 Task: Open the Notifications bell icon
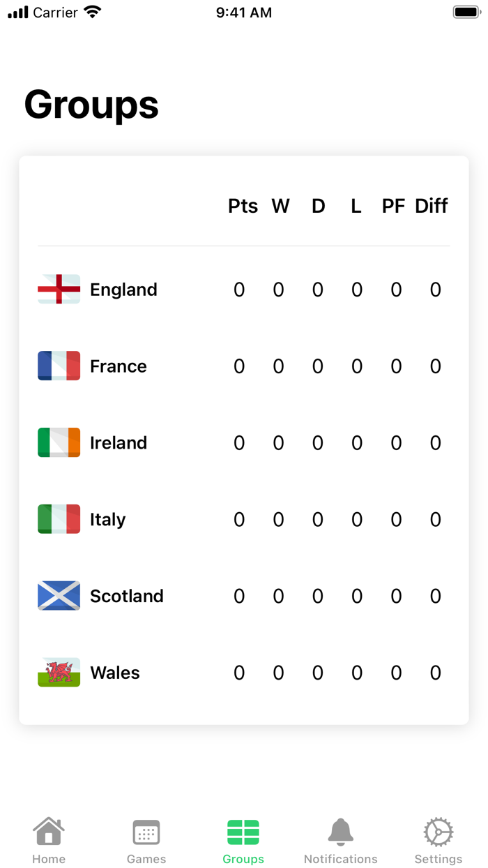(x=341, y=831)
